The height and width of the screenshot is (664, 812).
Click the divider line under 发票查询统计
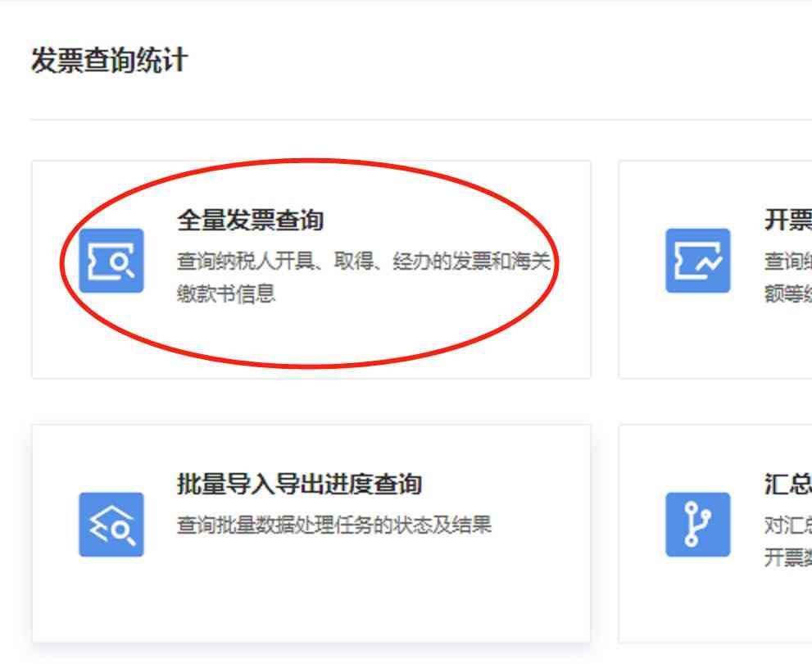421,120
